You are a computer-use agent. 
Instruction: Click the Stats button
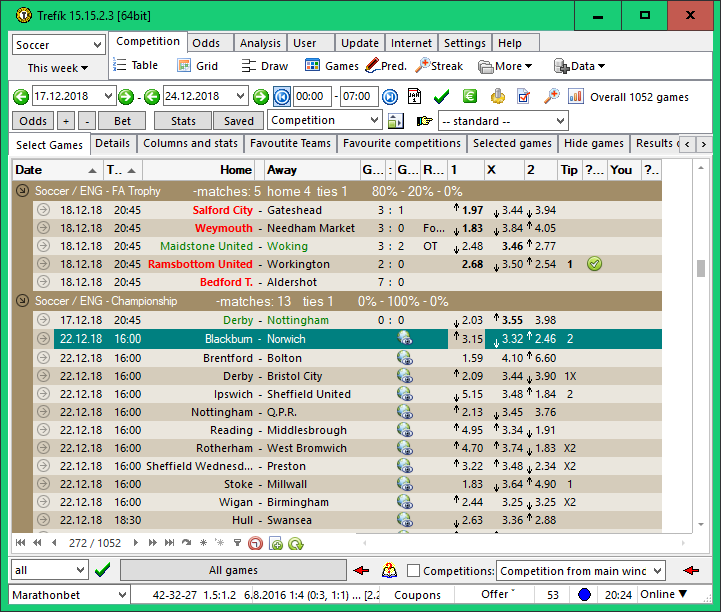(x=183, y=121)
